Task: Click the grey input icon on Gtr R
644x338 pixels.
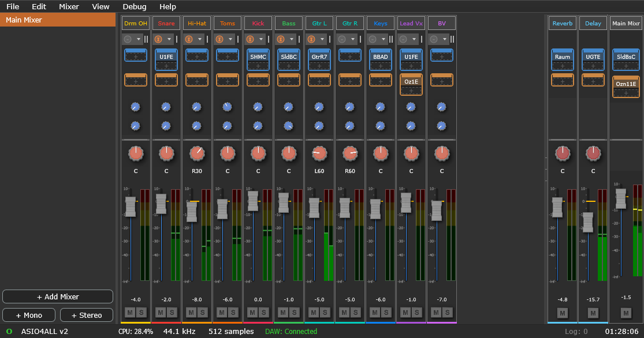Action: (x=342, y=39)
